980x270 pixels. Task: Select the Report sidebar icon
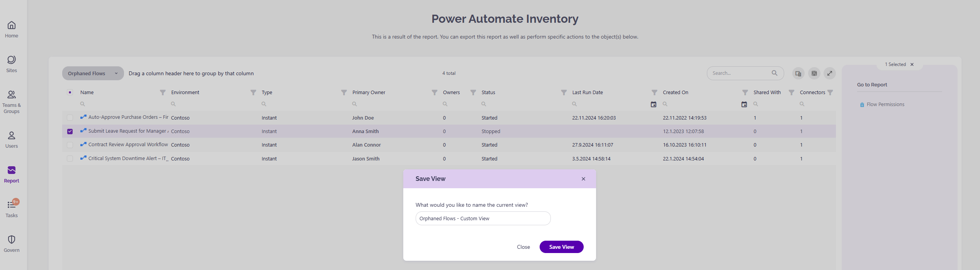[x=12, y=175]
